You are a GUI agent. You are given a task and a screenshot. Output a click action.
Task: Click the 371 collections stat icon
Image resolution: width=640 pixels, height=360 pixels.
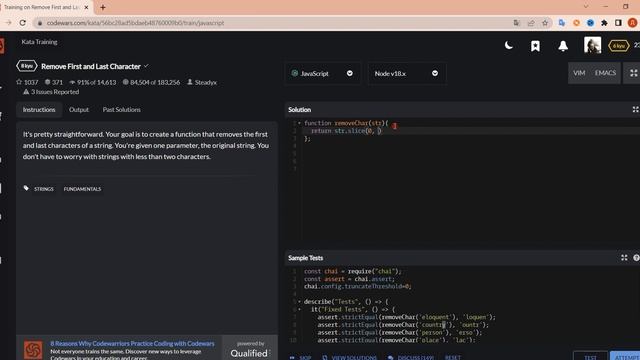coord(47,82)
